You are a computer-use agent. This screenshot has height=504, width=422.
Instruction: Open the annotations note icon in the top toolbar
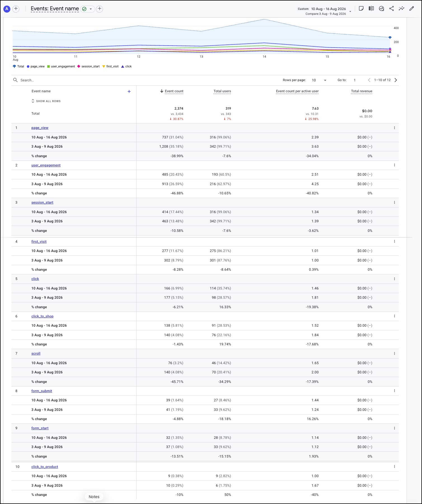point(361,9)
